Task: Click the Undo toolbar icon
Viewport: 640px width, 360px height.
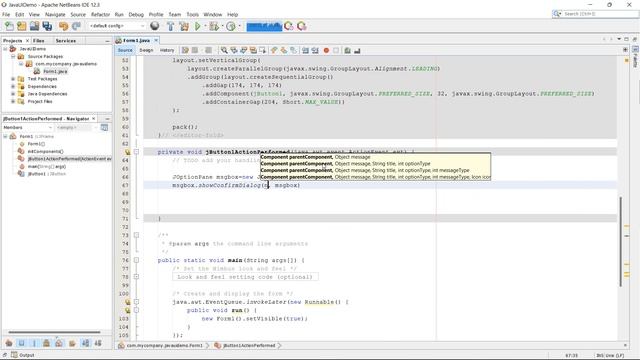Action: [x=63, y=26]
